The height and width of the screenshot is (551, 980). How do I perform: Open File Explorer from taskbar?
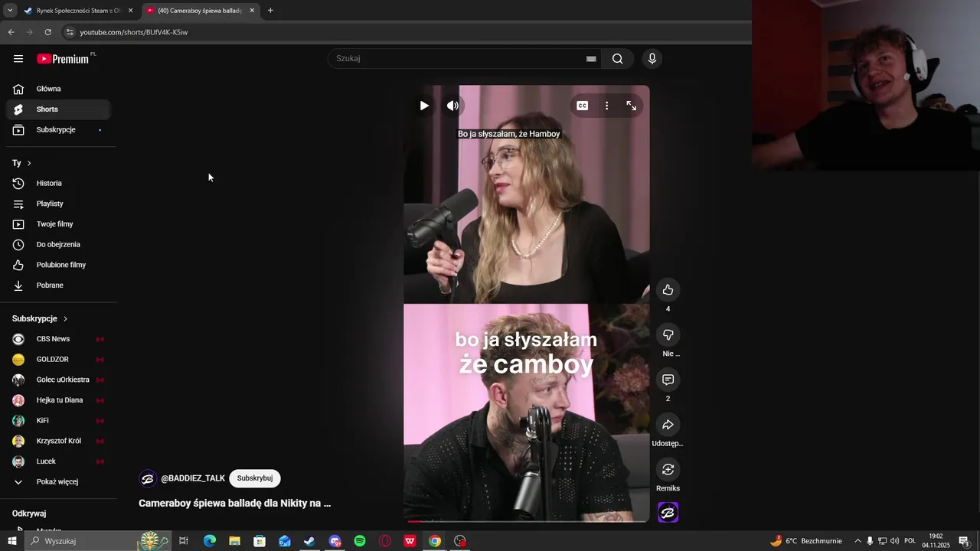[x=234, y=541]
